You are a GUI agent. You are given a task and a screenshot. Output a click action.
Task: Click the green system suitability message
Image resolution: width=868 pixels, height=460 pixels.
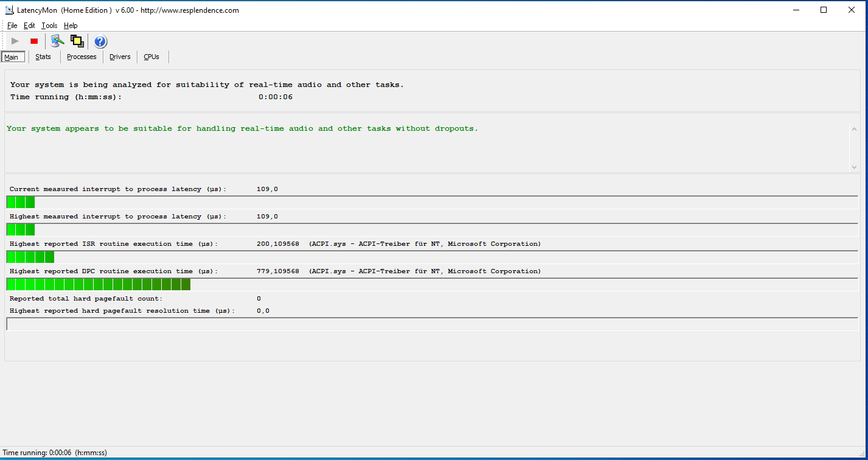tap(242, 128)
